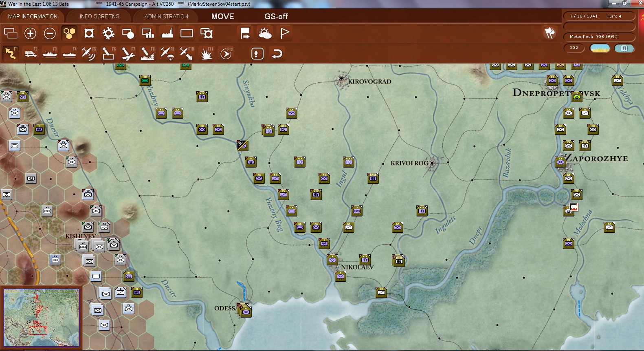Click the Turn: 4 label
The width and height of the screenshot is (644, 351).
tap(614, 16)
